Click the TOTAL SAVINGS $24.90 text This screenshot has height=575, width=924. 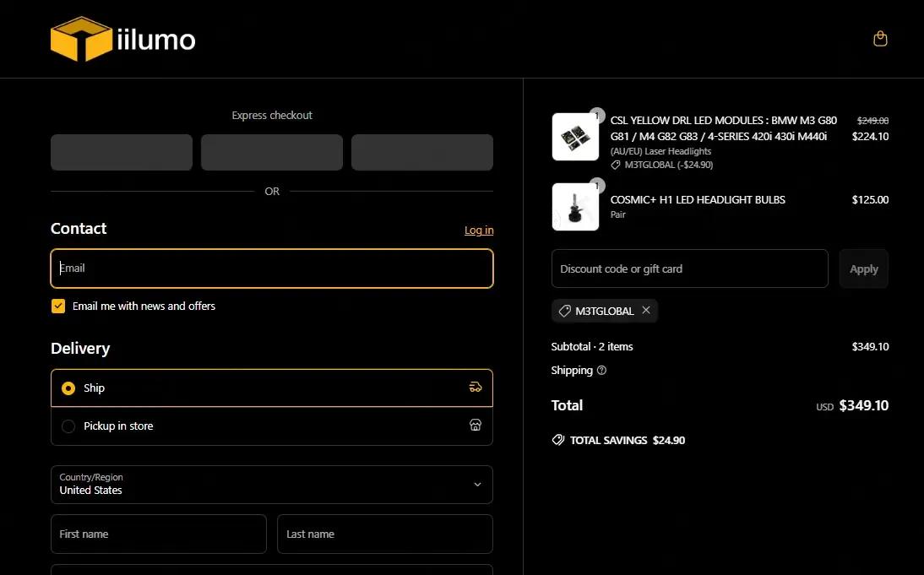(x=627, y=440)
